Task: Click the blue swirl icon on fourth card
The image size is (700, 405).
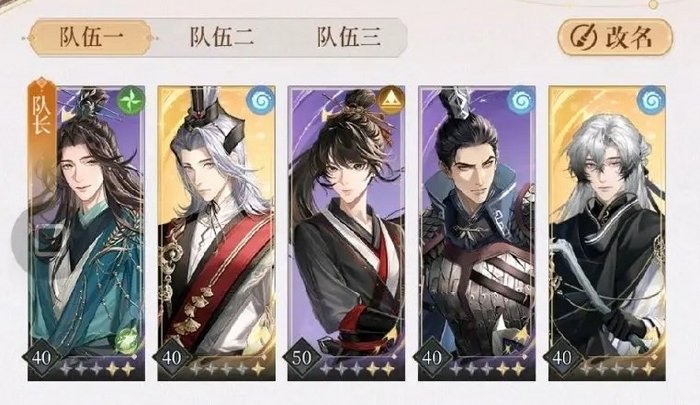Action: click(521, 100)
